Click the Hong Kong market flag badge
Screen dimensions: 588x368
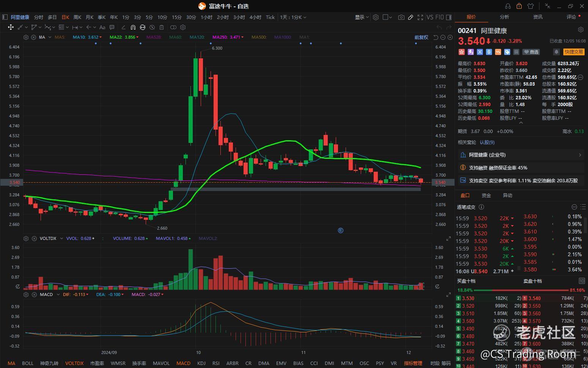[462, 52]
